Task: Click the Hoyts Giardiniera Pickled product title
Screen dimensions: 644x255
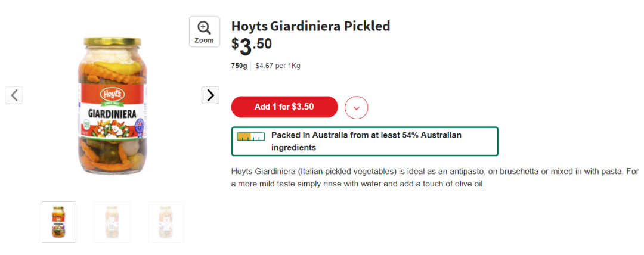Action: [x=311, y=26]
